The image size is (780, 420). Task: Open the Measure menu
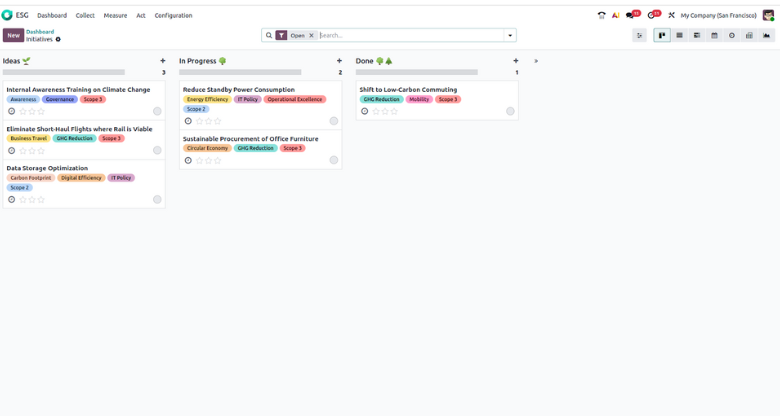pyautogui.click(x=115, y=15)
